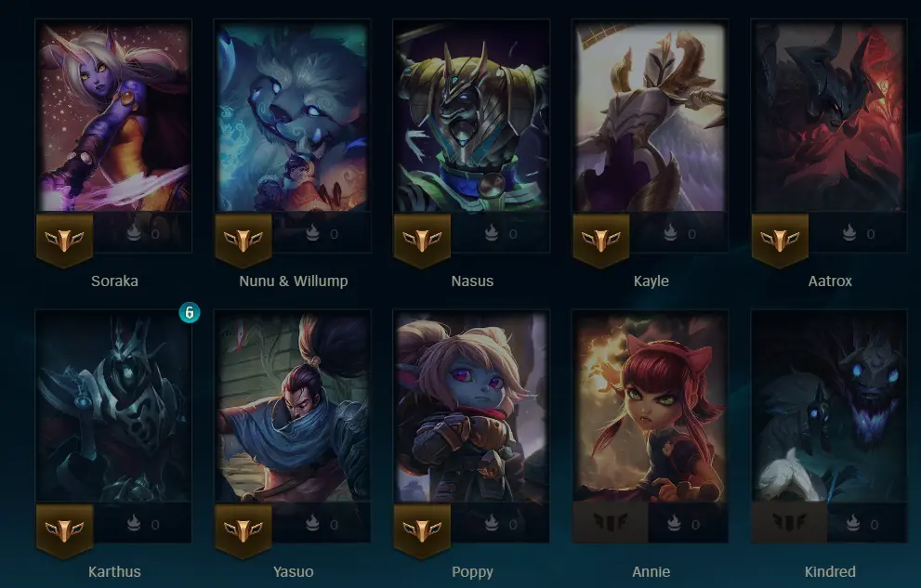Click the flame token icon under Yasuo
This screenshot has width=921, height=588.
[312, 524]
